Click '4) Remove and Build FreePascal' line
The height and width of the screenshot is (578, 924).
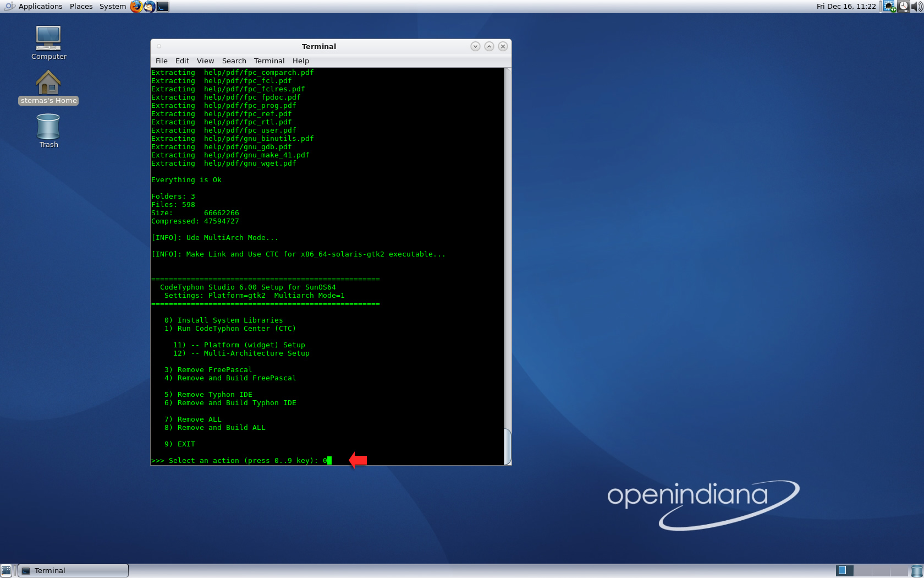tap(230, 378)
